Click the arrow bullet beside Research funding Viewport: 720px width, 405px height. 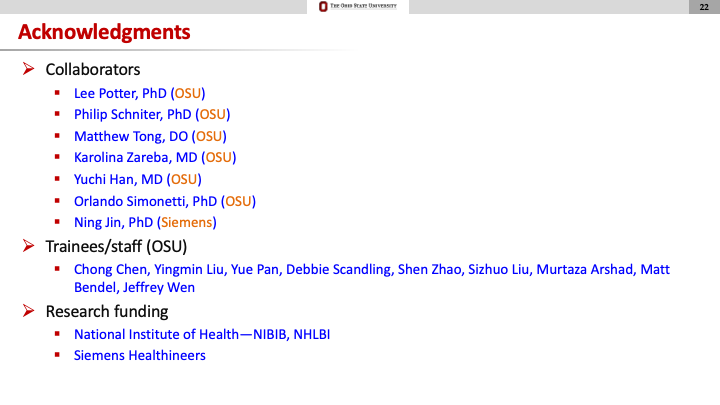pos(29,312)
